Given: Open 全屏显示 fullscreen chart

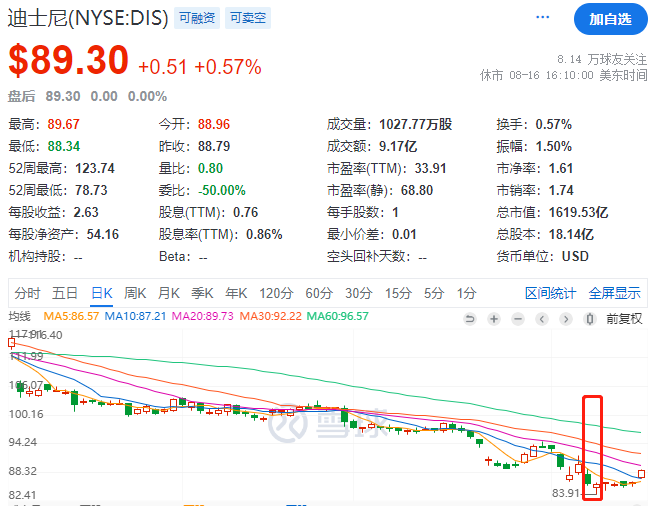Looking at the screenshot, I should click(x=614, y=293).
